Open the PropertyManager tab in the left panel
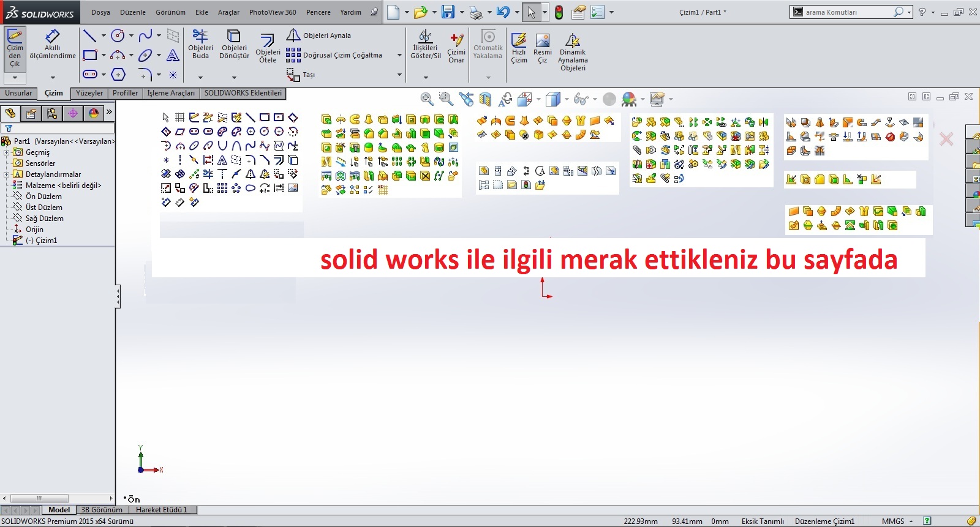Screen dimensions: 980x527 click(x=31, y=113)
